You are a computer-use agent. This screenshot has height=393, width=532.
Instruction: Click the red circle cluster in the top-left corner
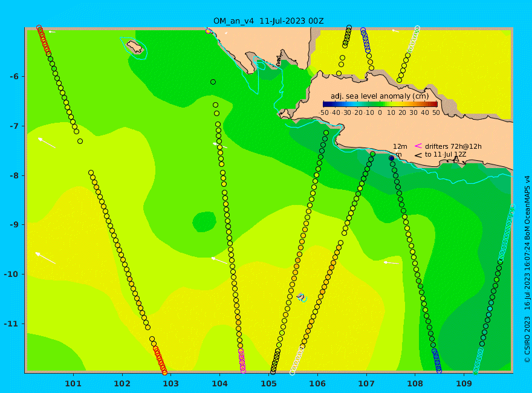(44, 39)
